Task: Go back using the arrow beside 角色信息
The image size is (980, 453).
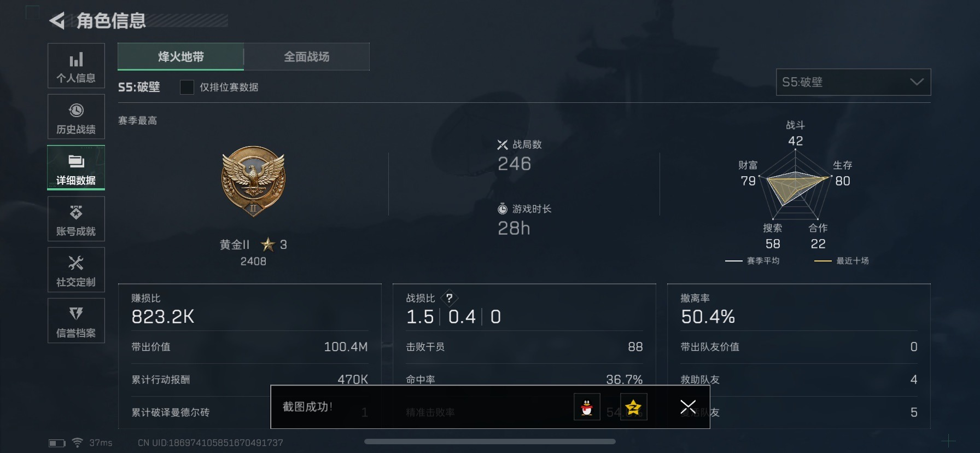Action: point(57,21)
